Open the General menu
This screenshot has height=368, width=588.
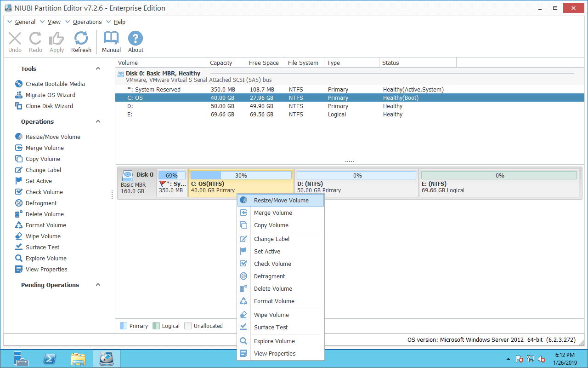(22, 22)
